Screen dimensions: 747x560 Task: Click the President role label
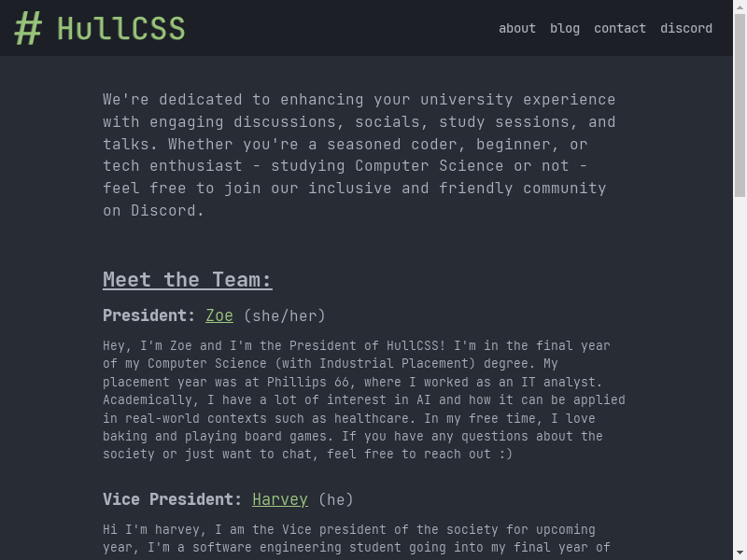click(149, 315)
